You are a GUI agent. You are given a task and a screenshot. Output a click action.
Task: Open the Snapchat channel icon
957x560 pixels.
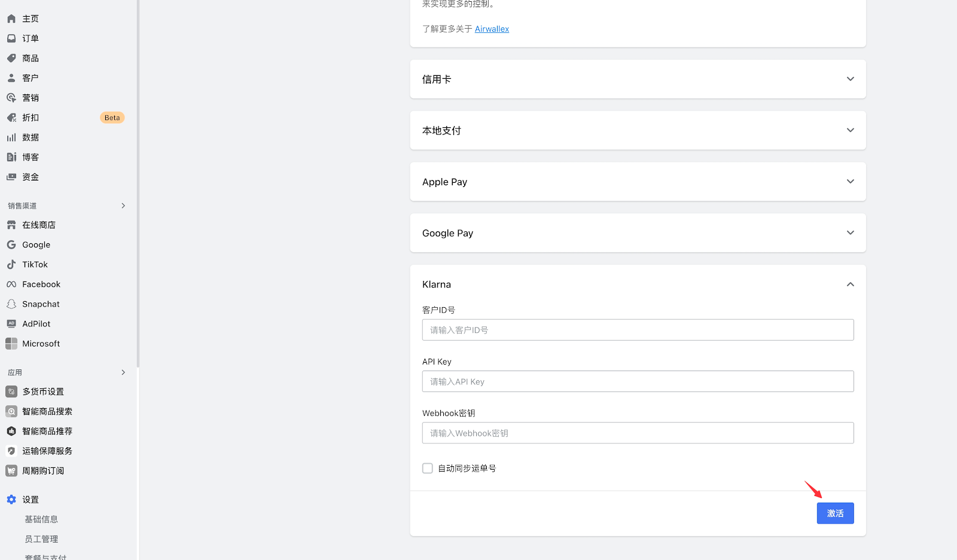pos(11,304)
